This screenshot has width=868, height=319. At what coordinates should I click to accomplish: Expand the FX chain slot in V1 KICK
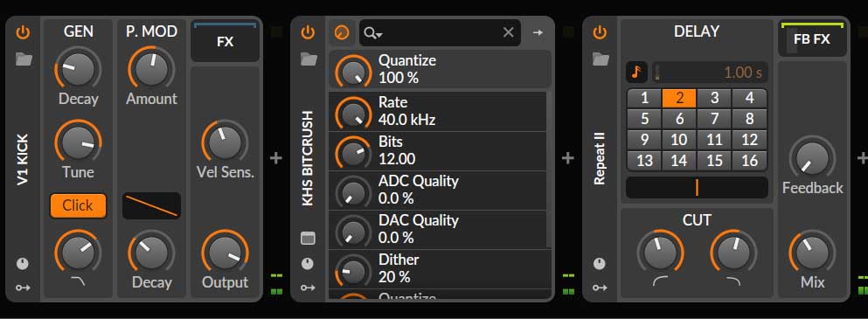click(x=225, y=42)
